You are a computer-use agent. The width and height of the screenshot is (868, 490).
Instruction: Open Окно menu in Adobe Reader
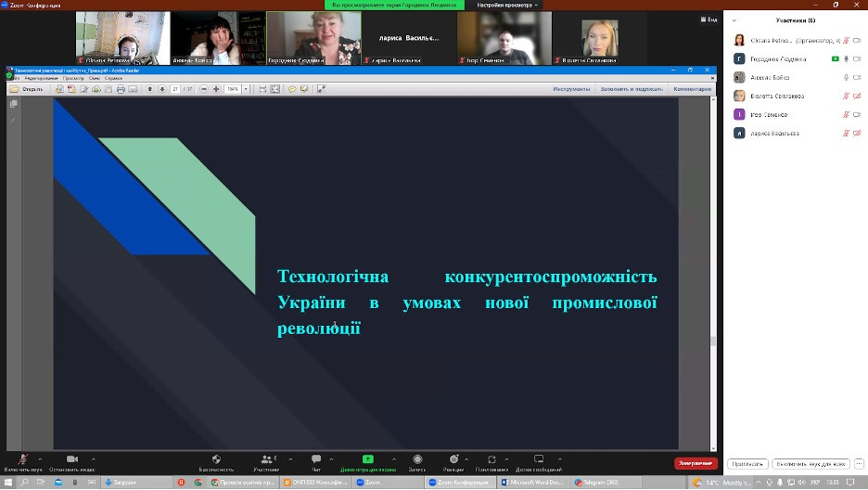95,79
